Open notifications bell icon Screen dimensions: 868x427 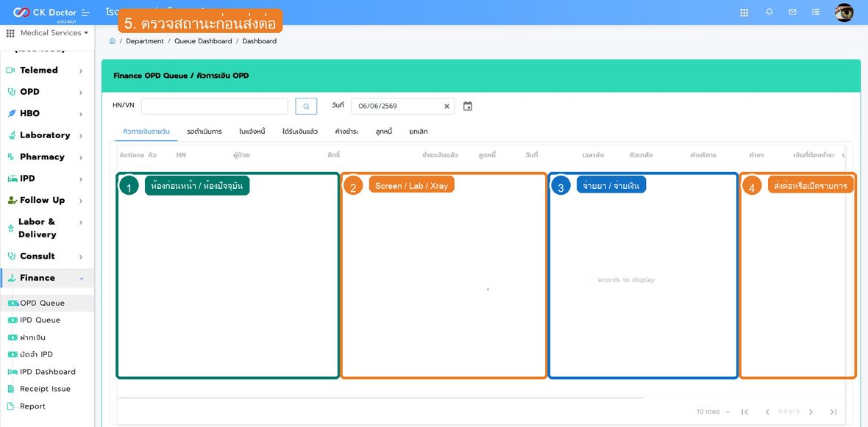point(769,12)
